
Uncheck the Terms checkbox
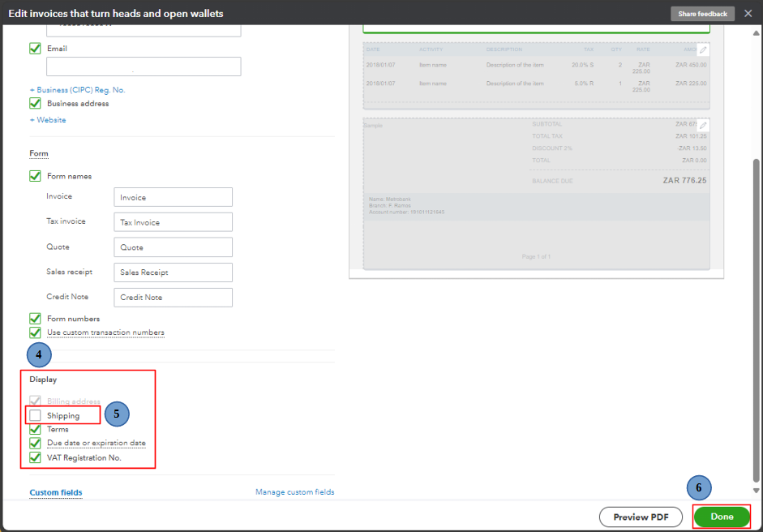(x=35, y=429)
